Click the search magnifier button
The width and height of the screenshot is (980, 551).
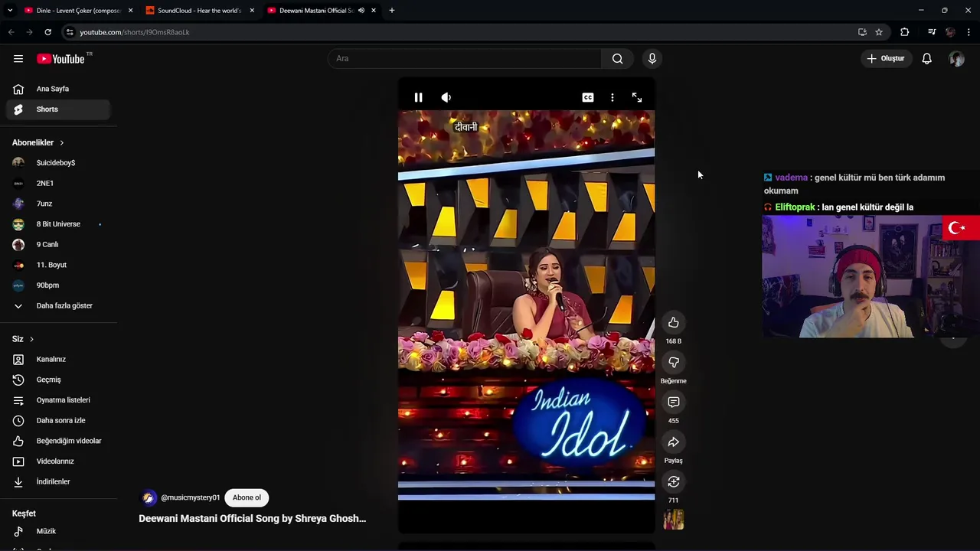[x=617, y=59]
